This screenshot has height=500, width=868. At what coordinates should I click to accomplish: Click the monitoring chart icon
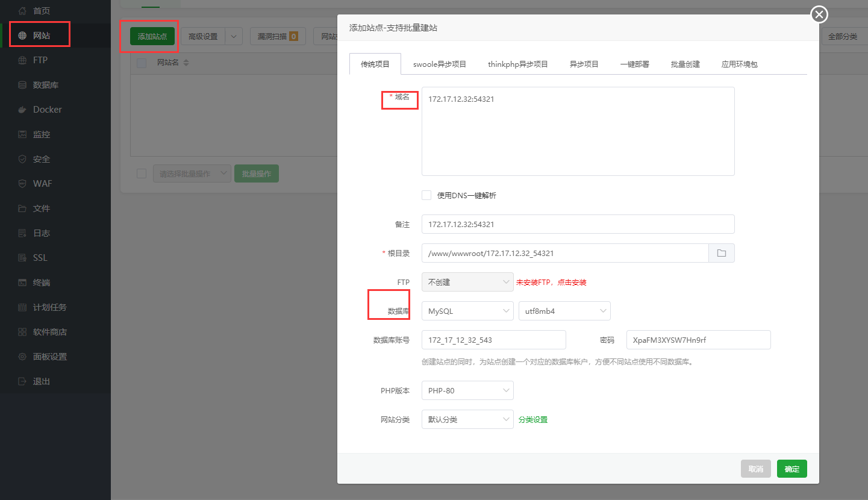point(22,134)
